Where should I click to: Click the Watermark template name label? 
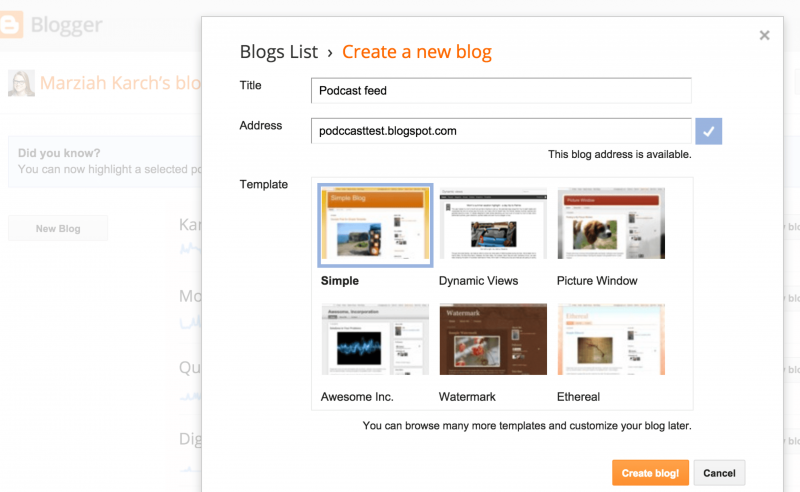[x=467, y=397]
